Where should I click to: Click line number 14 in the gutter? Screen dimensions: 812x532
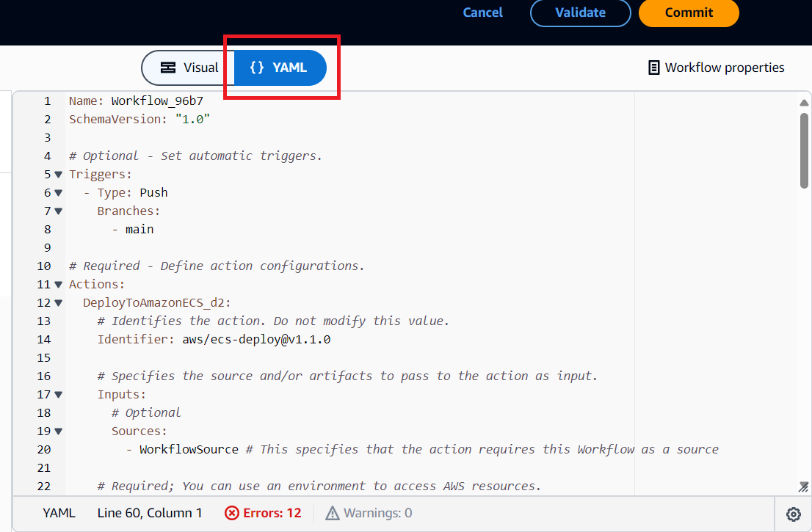tap(44, 340)
